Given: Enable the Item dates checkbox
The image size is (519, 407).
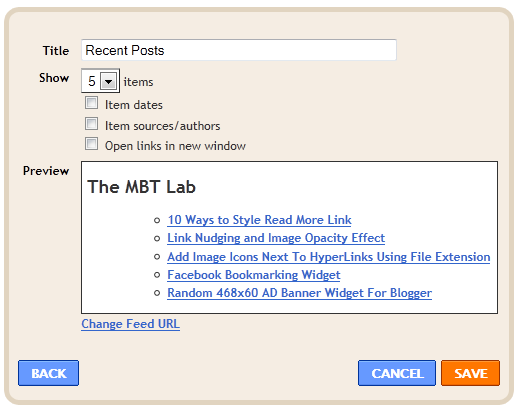Looking at the screenshot, I should click(91, 103).
